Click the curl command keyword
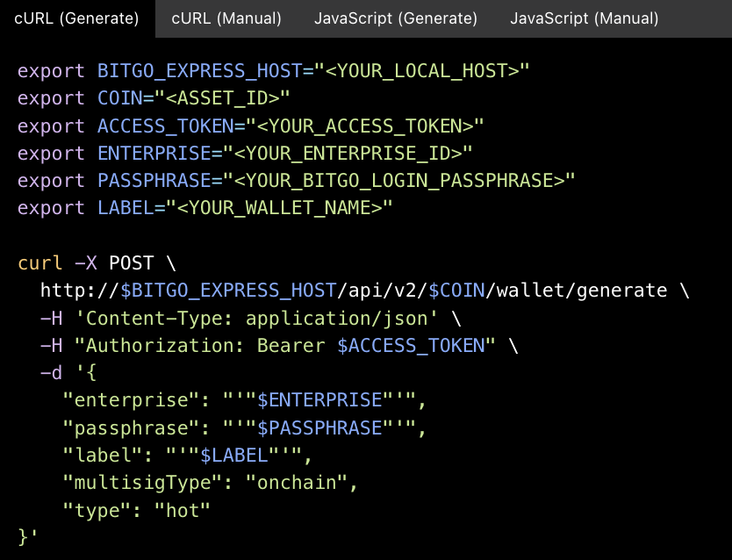 40,262
